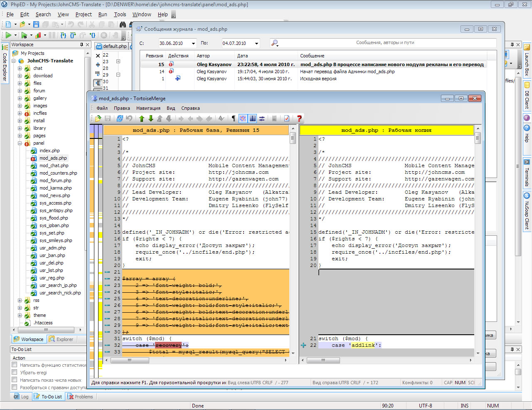
Task: Open the end date dropdown showing 04.07.2010
Action: click(x=256, y=43)
